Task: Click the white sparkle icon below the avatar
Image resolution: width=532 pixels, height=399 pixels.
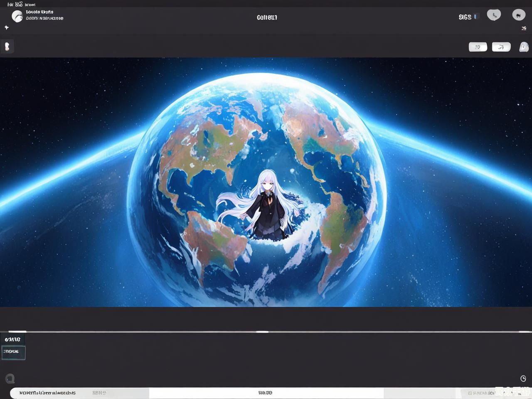Action: point(7,27)
